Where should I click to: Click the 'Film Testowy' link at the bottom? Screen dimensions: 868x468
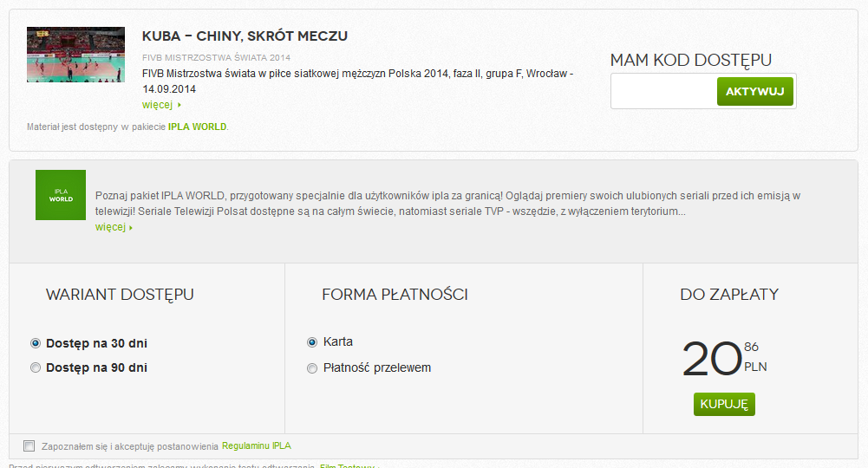347,466
